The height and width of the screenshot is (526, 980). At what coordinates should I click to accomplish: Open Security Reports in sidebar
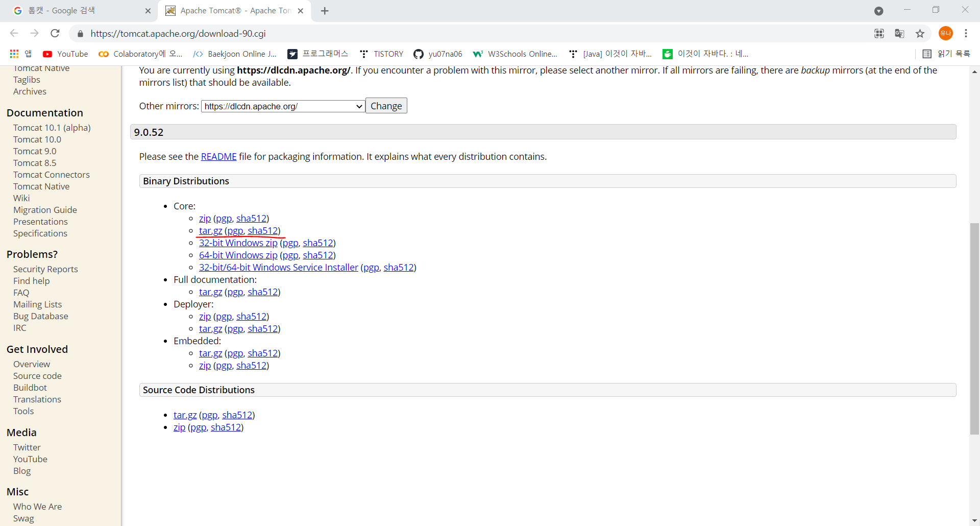(45, 269)
